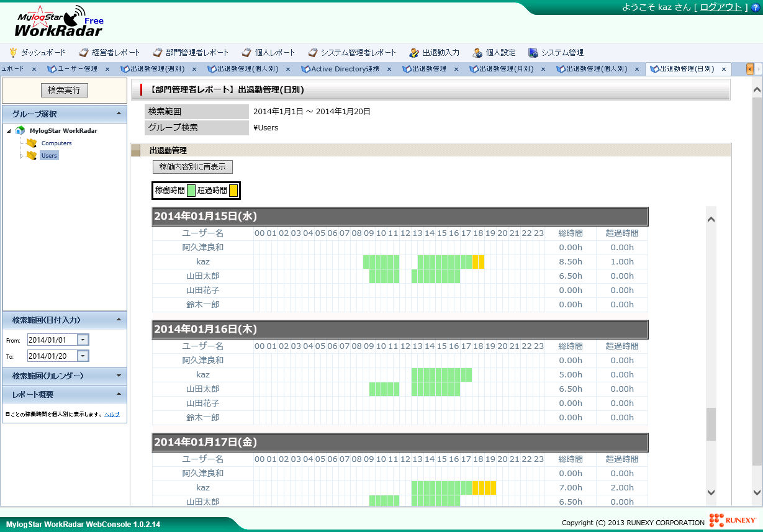Click the 1.00h overtime value

pyautogui.click(x=622, y=261)
